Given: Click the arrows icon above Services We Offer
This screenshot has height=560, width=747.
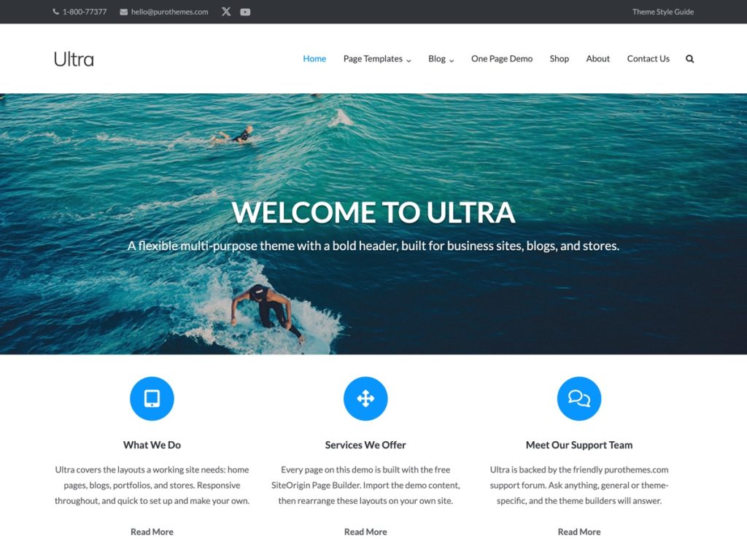Looking at the screenshot, I should pos(365,399).
